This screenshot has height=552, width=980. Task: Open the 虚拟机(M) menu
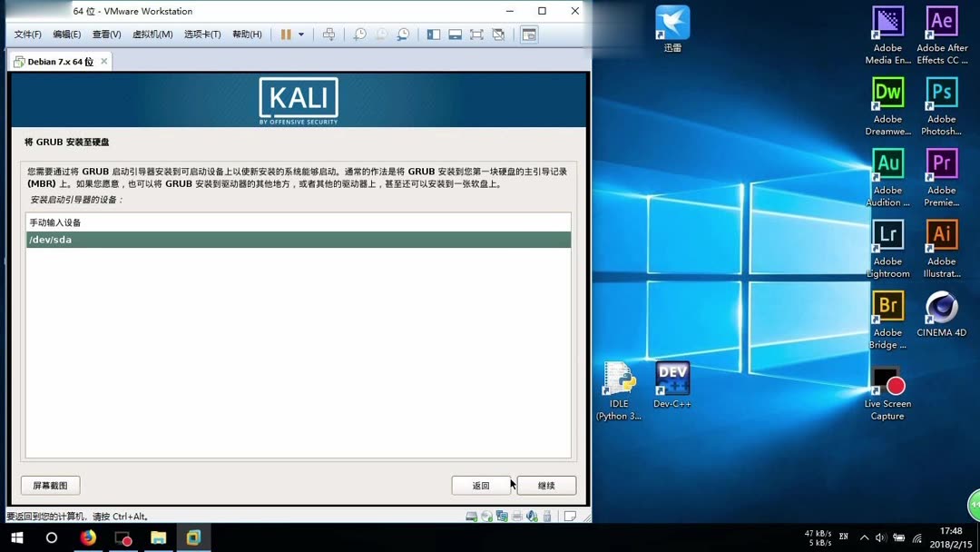coord(152,33)
